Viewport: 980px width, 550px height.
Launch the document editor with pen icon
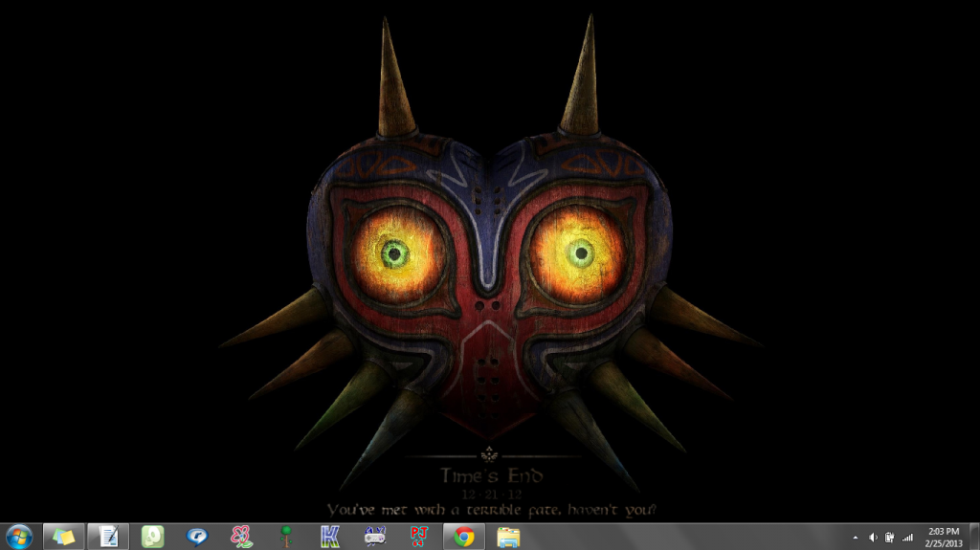point(108,537)
